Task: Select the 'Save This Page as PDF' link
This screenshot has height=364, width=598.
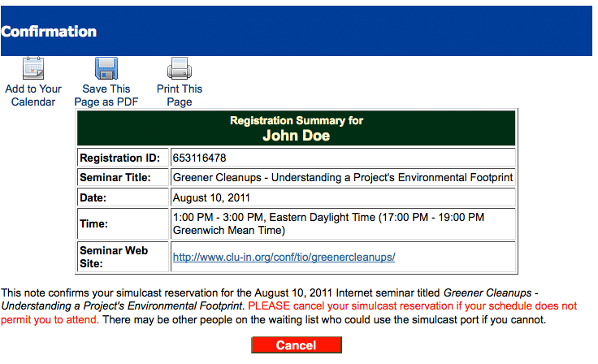Action: 106,95
